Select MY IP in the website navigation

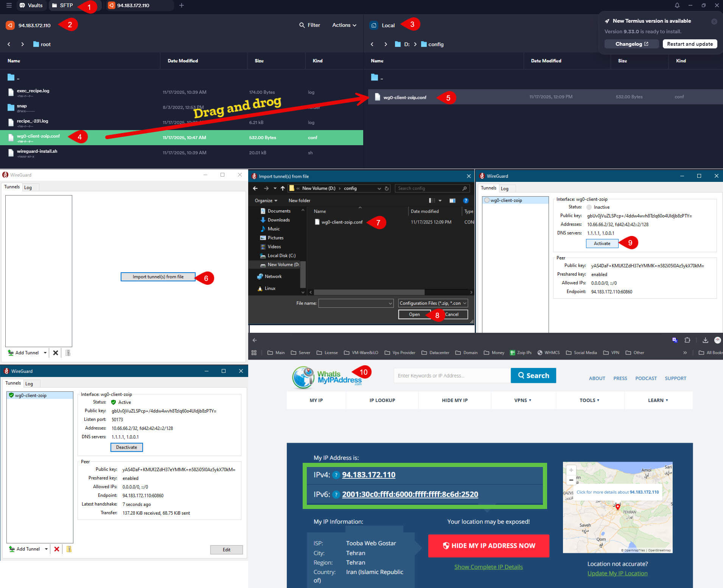pos(316,400)
